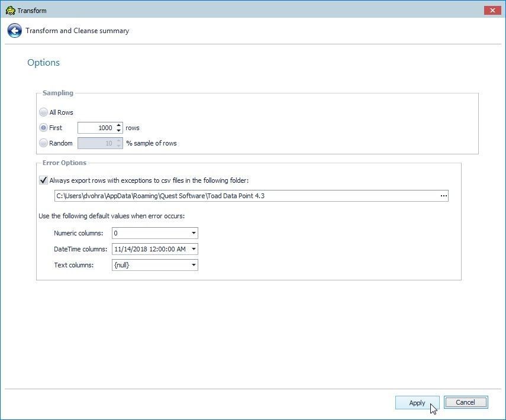Open the DateTime columns default dropdown
The width and height of the screenshot is (506, 420).
194,249
